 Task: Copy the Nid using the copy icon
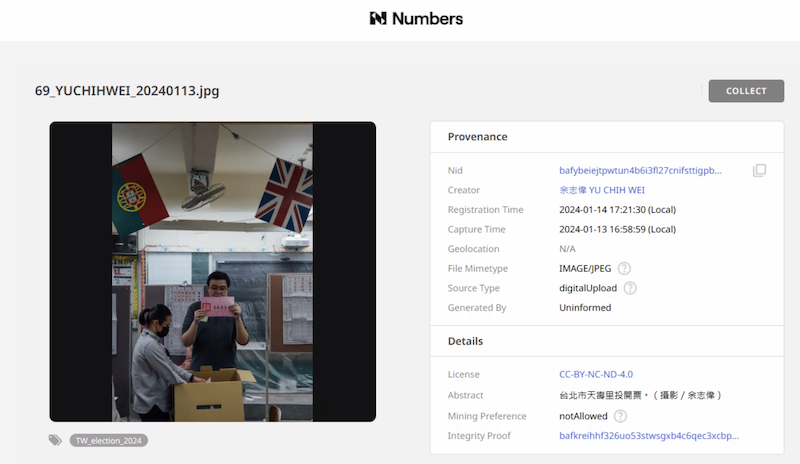[759, 171]
